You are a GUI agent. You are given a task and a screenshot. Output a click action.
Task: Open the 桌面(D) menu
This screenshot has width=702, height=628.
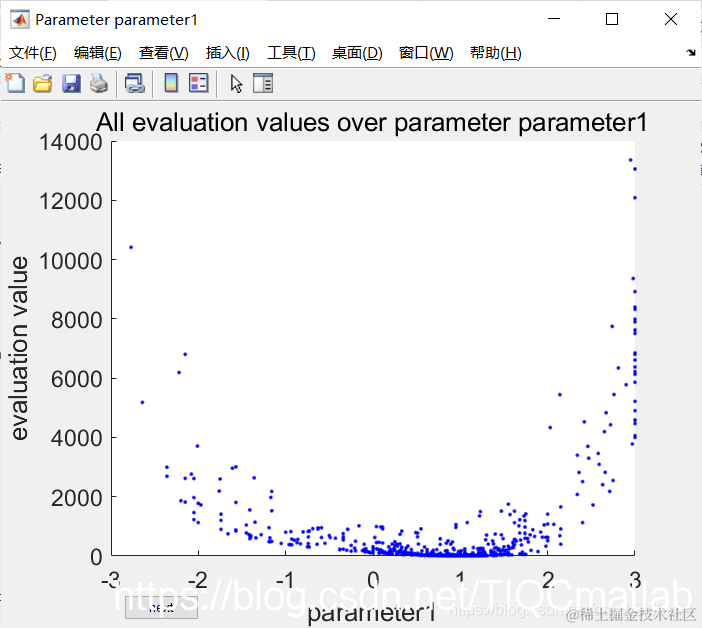pos(357,53)
